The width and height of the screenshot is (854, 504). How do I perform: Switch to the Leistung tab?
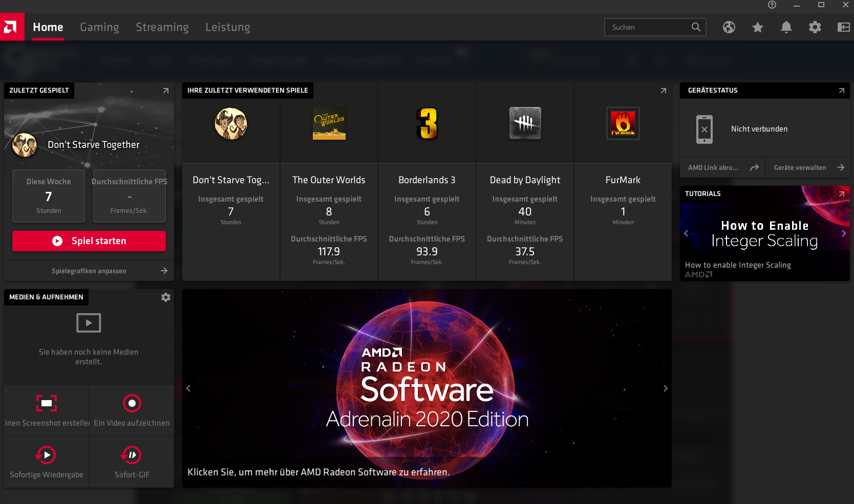click(228, 27)
